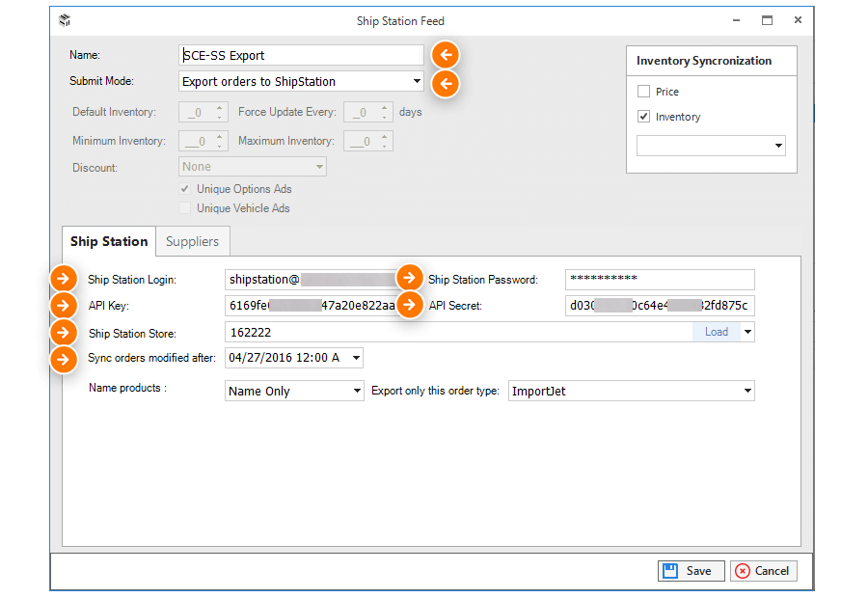Click the API Key field
Viewport: 868px width, 598px height.
point(312,306)
